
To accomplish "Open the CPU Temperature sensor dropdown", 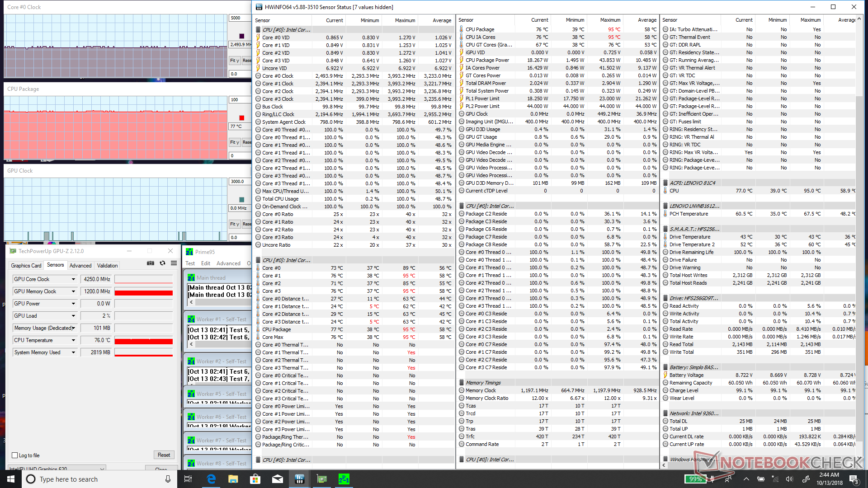I will tap(73, 340).
